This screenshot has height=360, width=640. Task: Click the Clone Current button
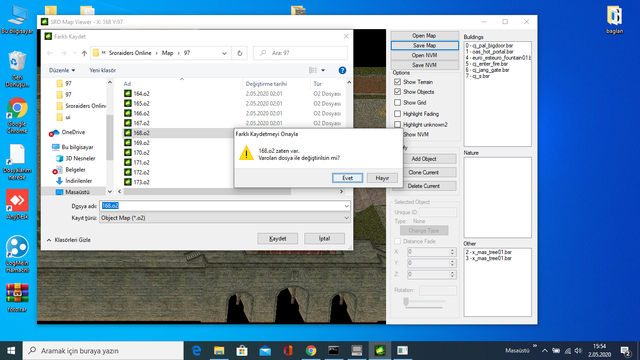(x=424, y=172)
